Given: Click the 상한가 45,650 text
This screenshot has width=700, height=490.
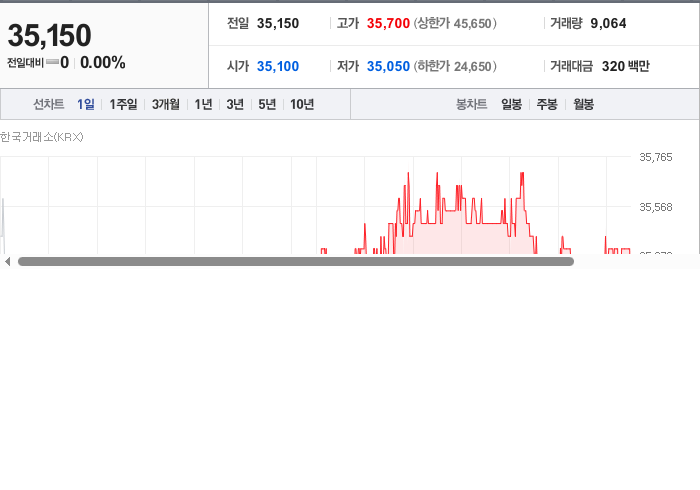Looking at the screenshot, I should coord(455,23).
